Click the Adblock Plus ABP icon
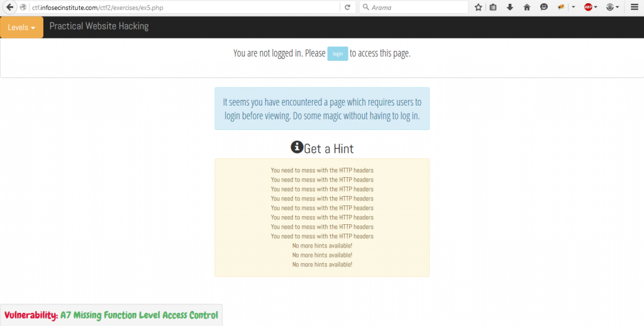The height and width of the screenshot is (326, 644). [587, 8]
